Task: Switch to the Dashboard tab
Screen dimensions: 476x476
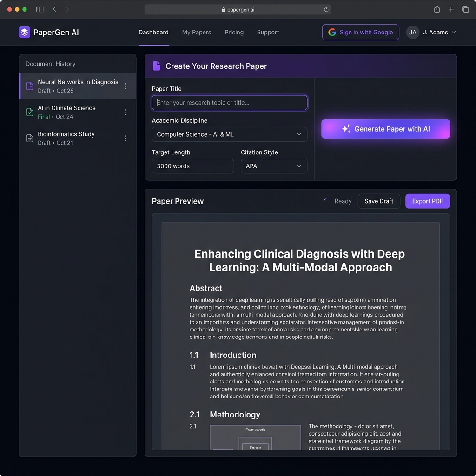Action: coord(153,32)
